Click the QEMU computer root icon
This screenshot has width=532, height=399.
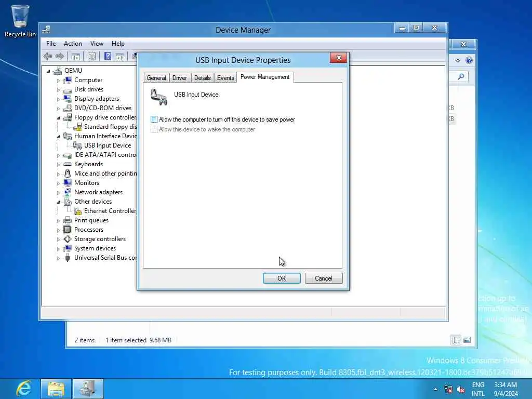coord(58,71)
